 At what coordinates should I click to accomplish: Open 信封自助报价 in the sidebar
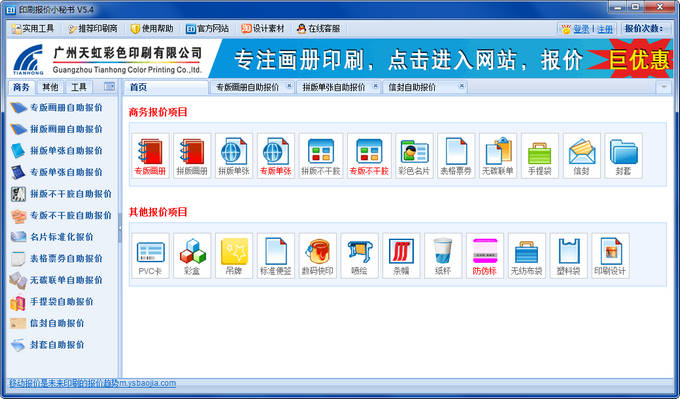point(47,323)
